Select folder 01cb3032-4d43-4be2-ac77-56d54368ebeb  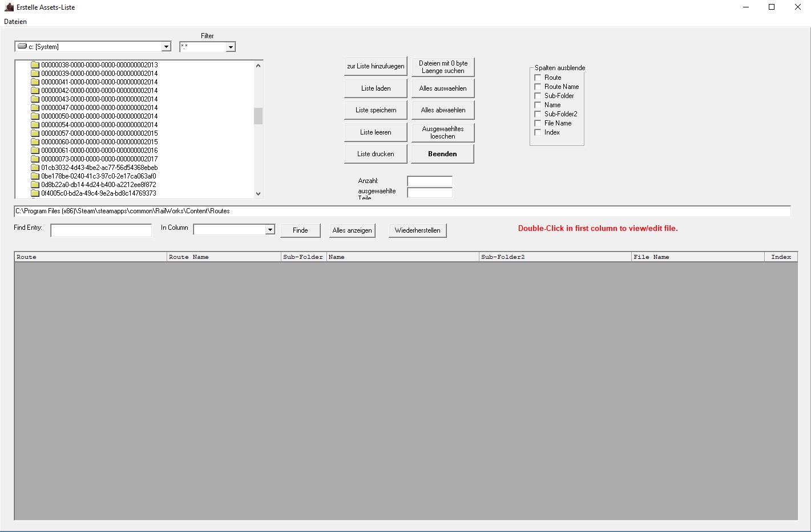[x=99, y=168]
